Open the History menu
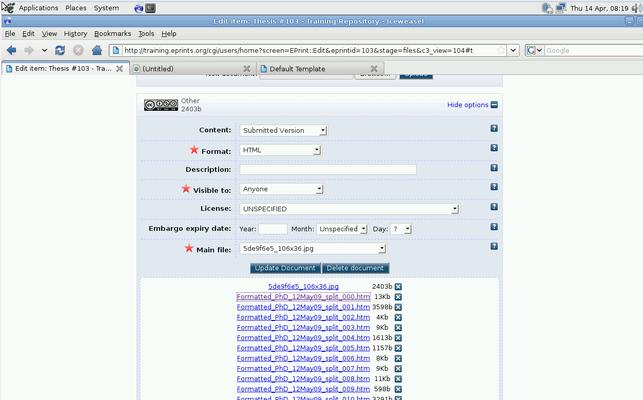Viewport: 643px width, 400px height. click(x=75, y=34)
